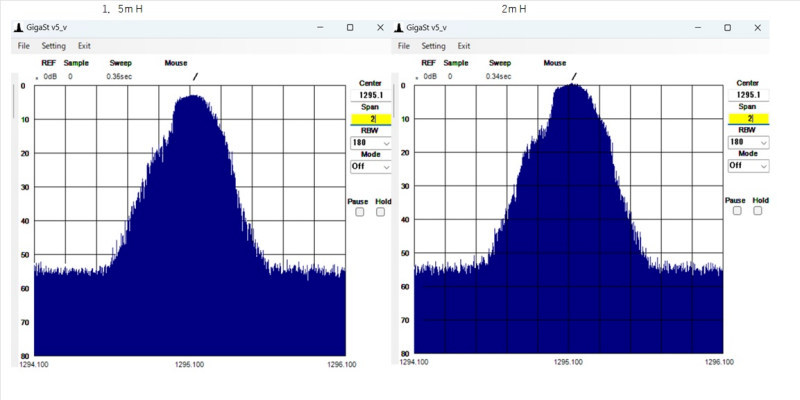This screenshot has width=800, height=400.
Task: Click Exit in right GigaSt window
Action: (x=464, y=46)
